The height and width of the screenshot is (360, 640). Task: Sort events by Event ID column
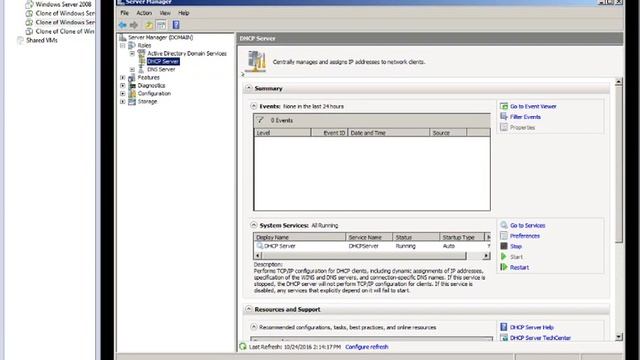[329, 133]
